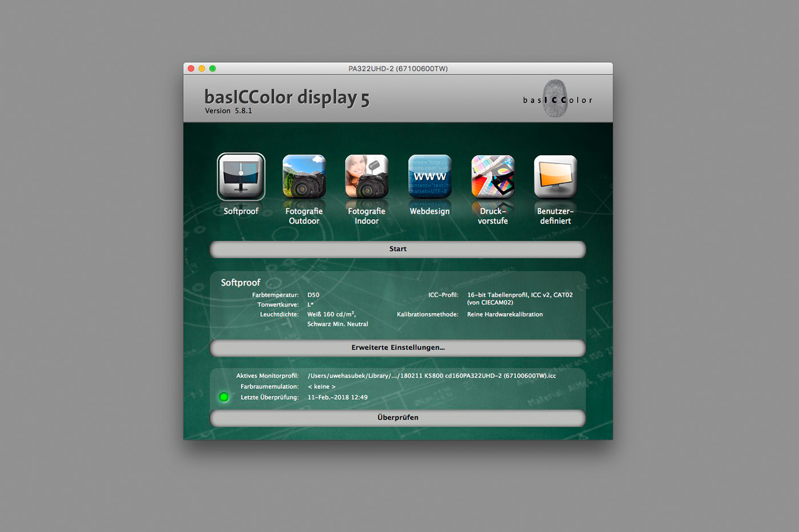Close the window with the red button
799x532 pixels.
[x=191, y=68]
